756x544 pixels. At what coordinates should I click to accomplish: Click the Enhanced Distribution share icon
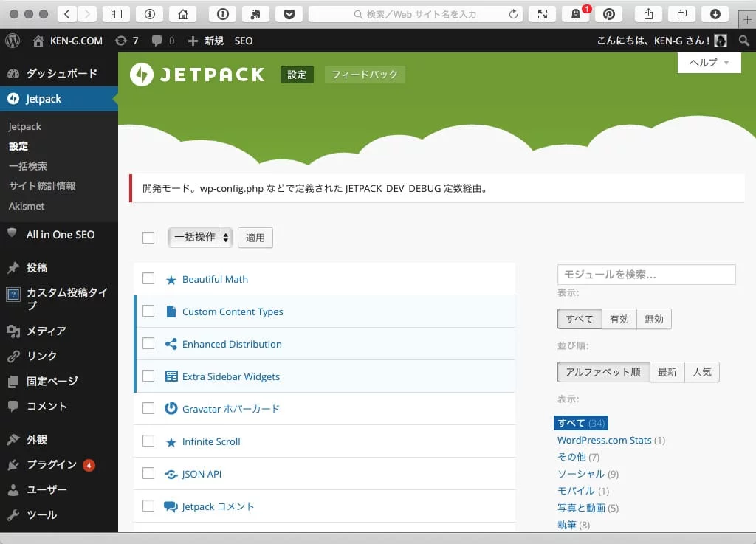pyautogui.click(x=171, y=343)
